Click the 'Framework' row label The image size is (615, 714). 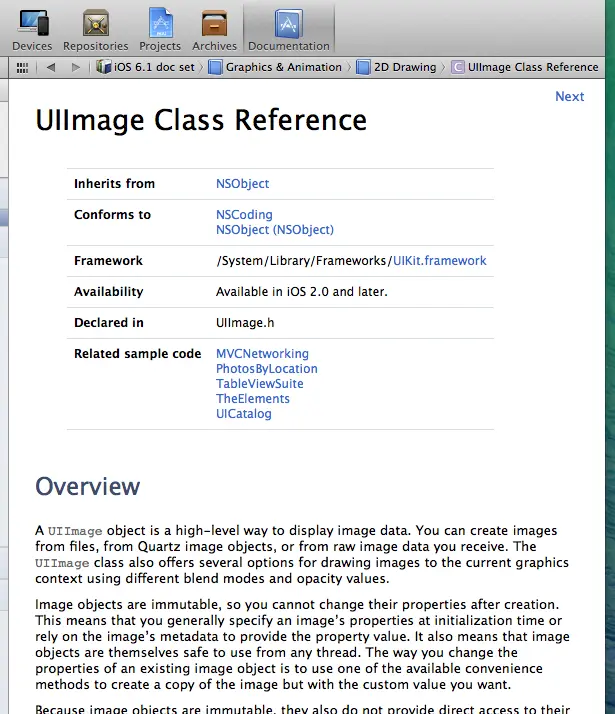coord(108,260)
